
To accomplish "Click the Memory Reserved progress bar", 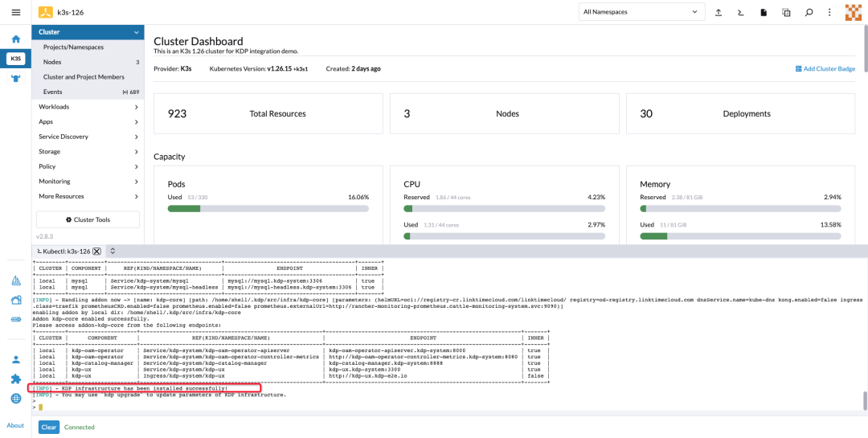I will 741,209.
